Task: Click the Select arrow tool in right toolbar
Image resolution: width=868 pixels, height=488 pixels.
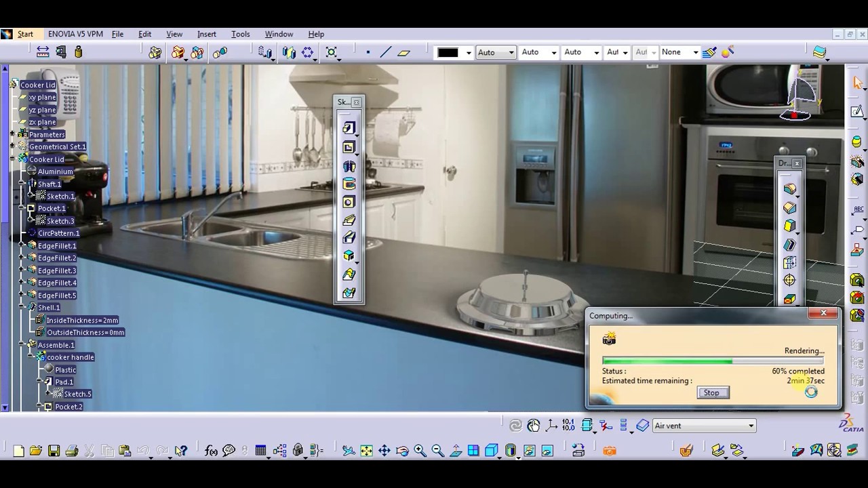Action: 857,83
